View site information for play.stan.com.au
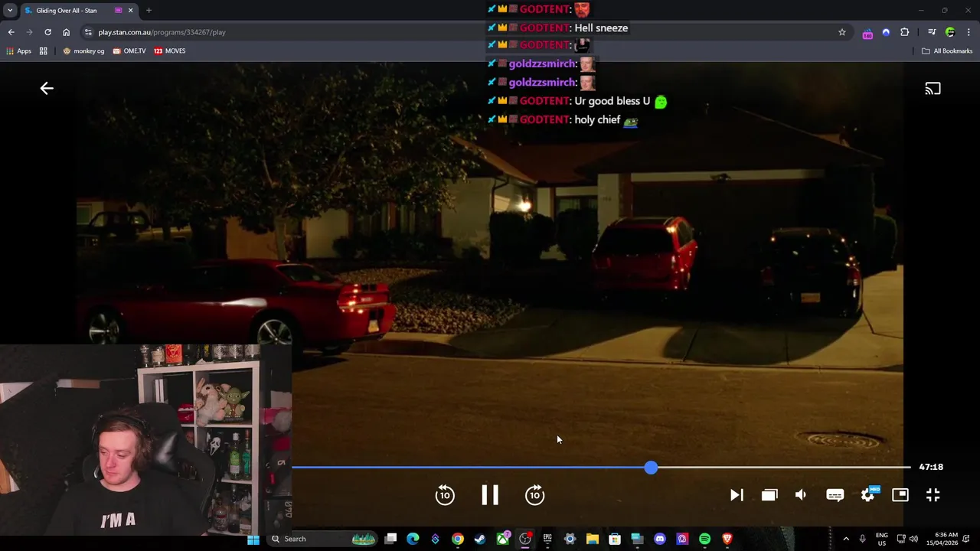980x551 pixels. click(x=88, y=32)
